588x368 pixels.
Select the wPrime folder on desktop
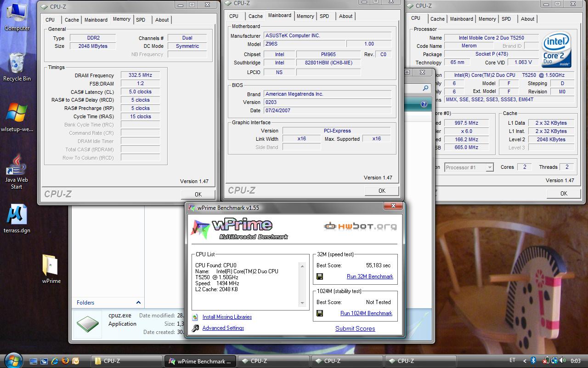51,269
